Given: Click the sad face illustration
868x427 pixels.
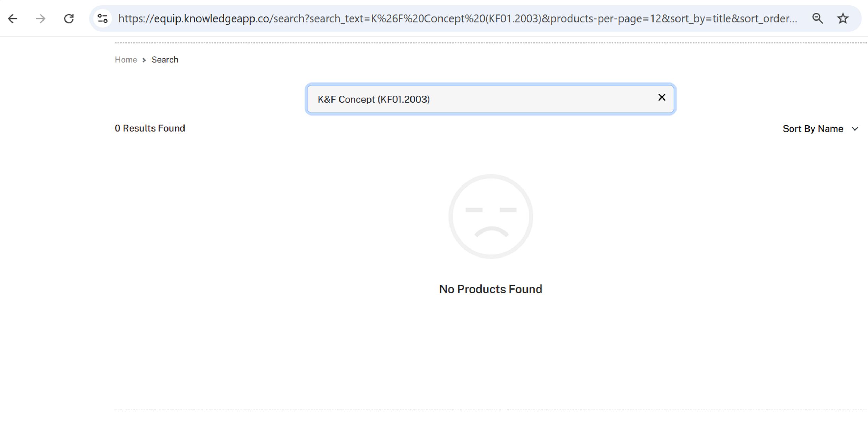Looking at the screenshot, I should pos(491,216).
